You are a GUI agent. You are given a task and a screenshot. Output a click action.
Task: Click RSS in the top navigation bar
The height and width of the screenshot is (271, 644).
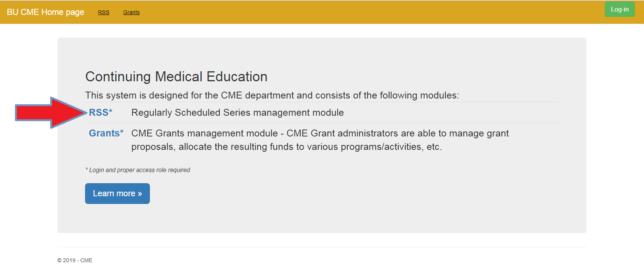(x=103, y=12)
